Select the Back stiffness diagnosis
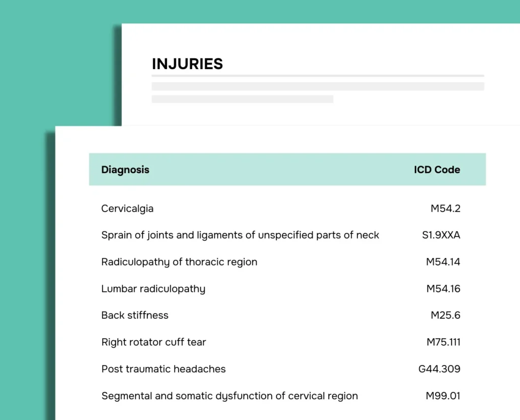 [x=135, y=315]
